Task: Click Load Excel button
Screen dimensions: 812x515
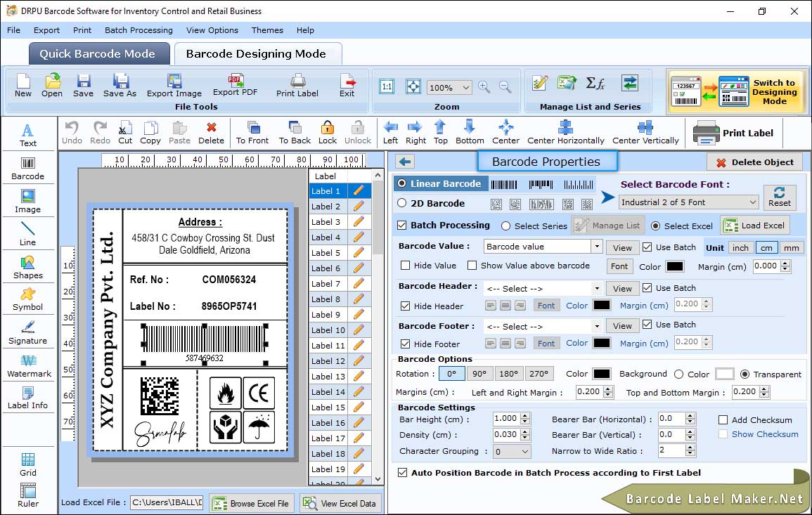Action: 755,225
